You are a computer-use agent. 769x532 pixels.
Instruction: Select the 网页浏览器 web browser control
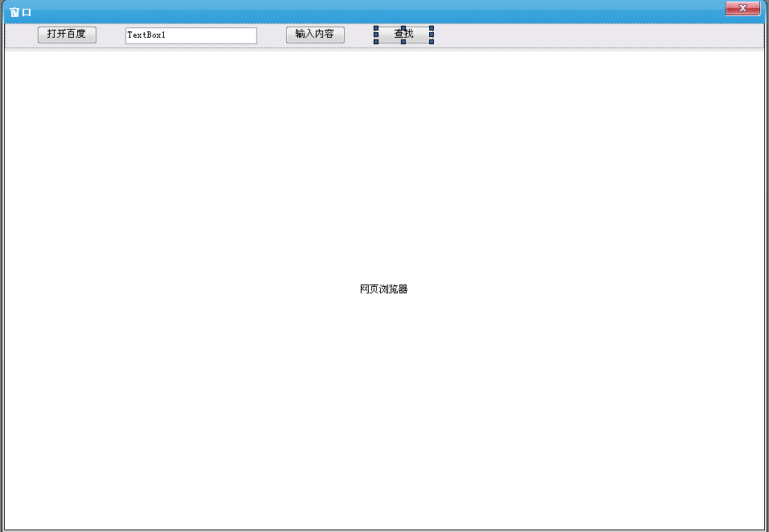tap(384, 289)
